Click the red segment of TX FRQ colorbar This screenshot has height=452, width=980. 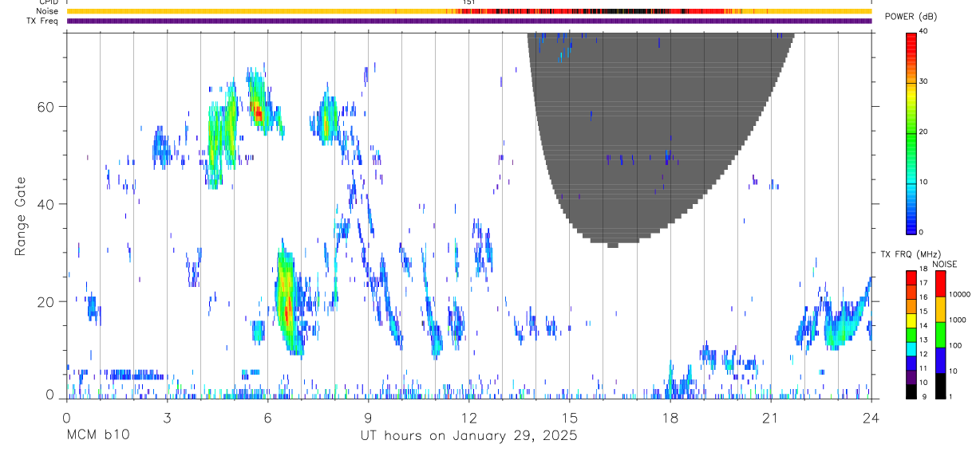pyautogui.click(x=911, y=278)
